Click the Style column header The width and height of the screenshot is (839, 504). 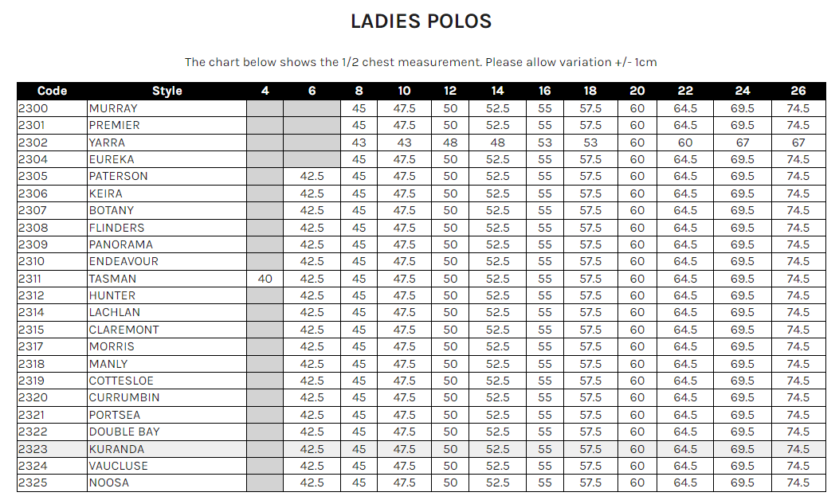(167, 91)
